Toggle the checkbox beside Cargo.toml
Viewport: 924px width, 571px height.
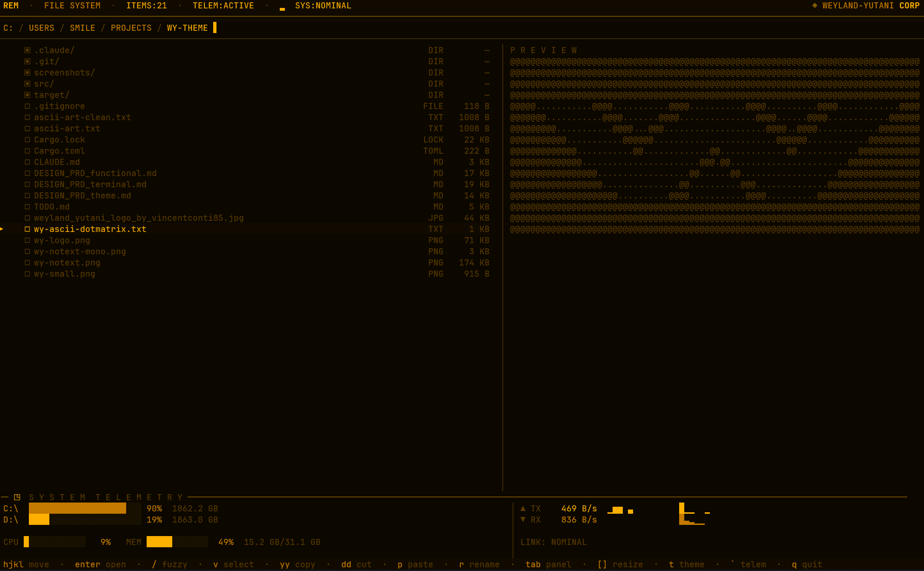27,150
